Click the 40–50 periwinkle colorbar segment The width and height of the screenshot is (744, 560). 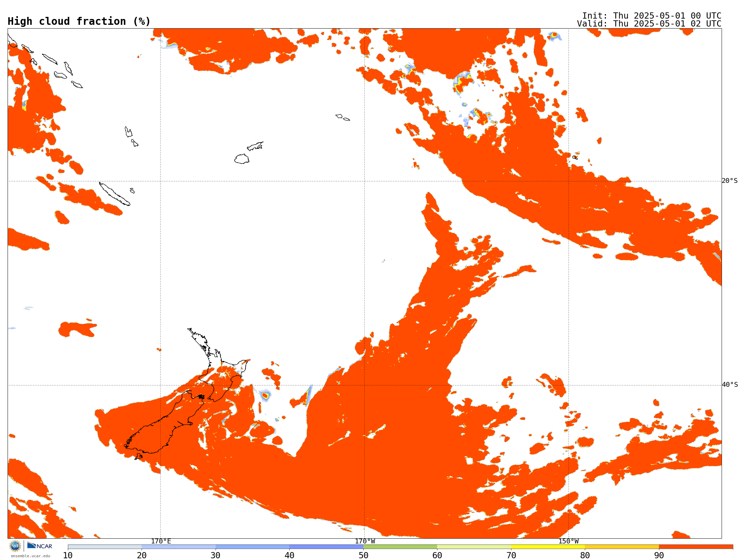[x=326, y=547]
